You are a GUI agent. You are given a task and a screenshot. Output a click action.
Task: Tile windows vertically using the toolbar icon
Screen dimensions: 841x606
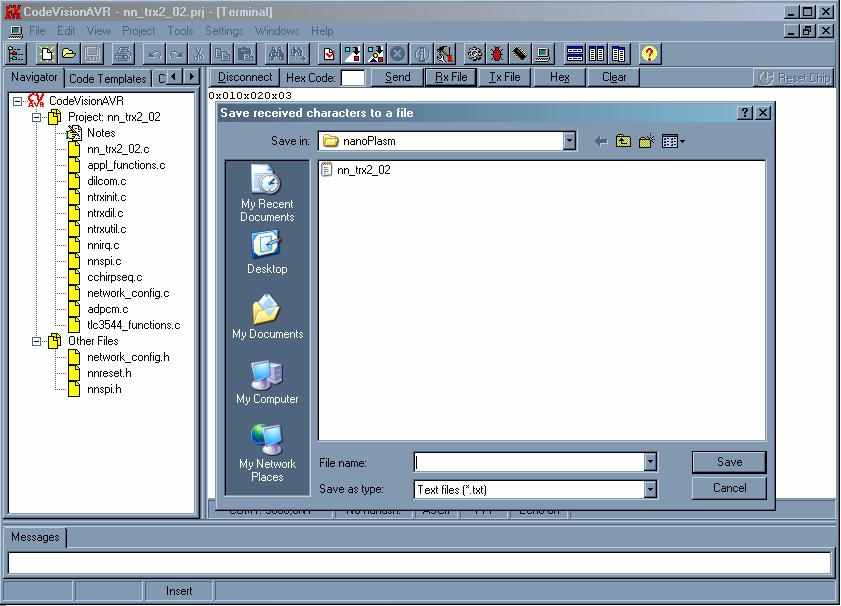click(596, 54)
